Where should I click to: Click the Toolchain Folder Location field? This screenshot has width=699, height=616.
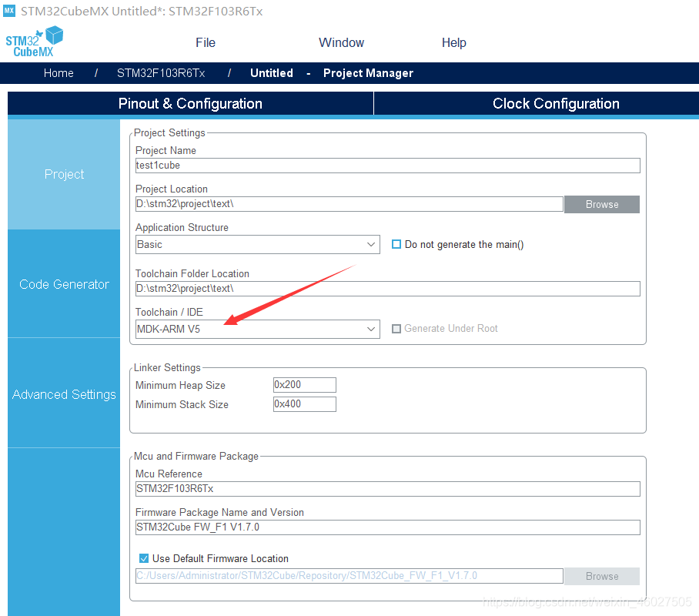387,289
